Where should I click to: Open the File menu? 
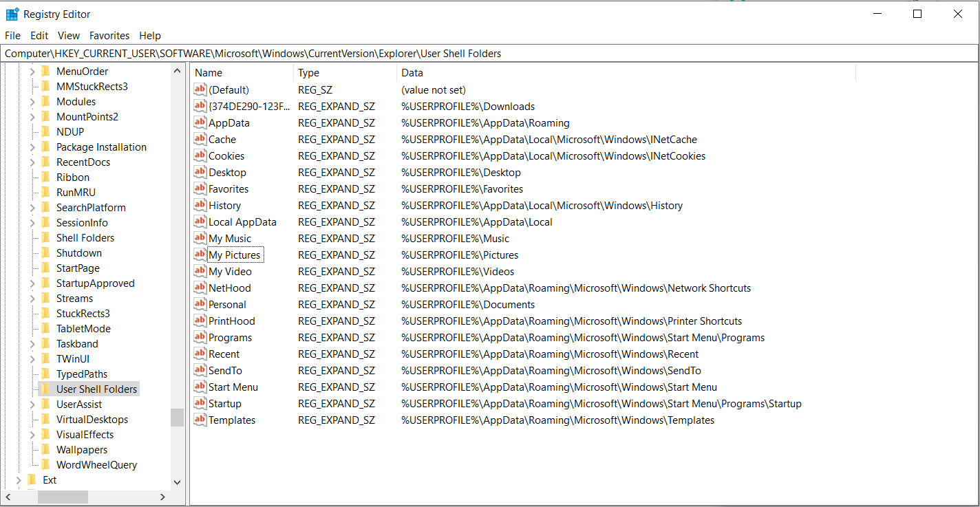(x=13, y=36)
